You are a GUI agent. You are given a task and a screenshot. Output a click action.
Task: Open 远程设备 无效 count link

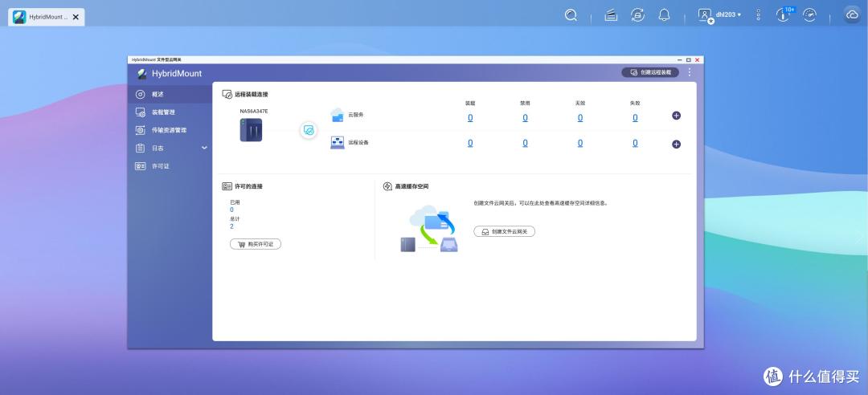click(580, 143)
